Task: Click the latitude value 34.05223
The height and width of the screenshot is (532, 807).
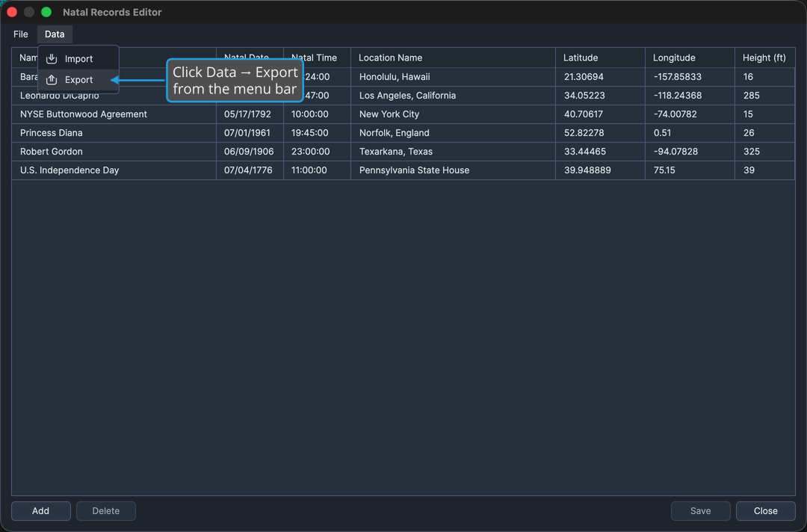Action: [584, 96]
